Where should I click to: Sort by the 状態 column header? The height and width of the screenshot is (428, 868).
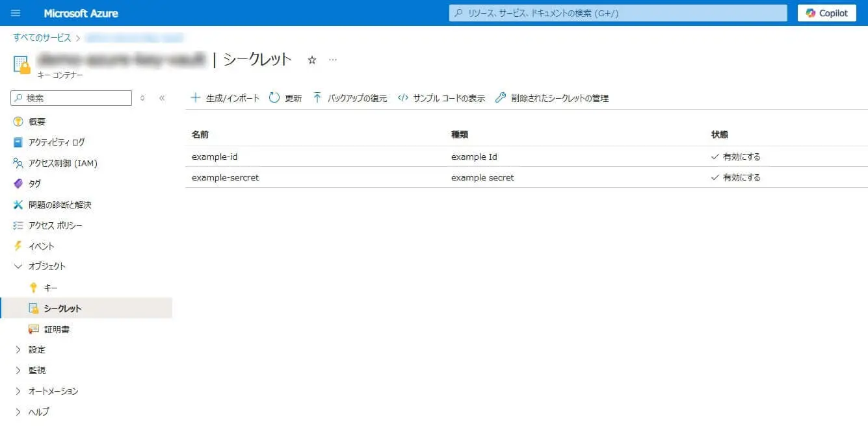point(720,134)
